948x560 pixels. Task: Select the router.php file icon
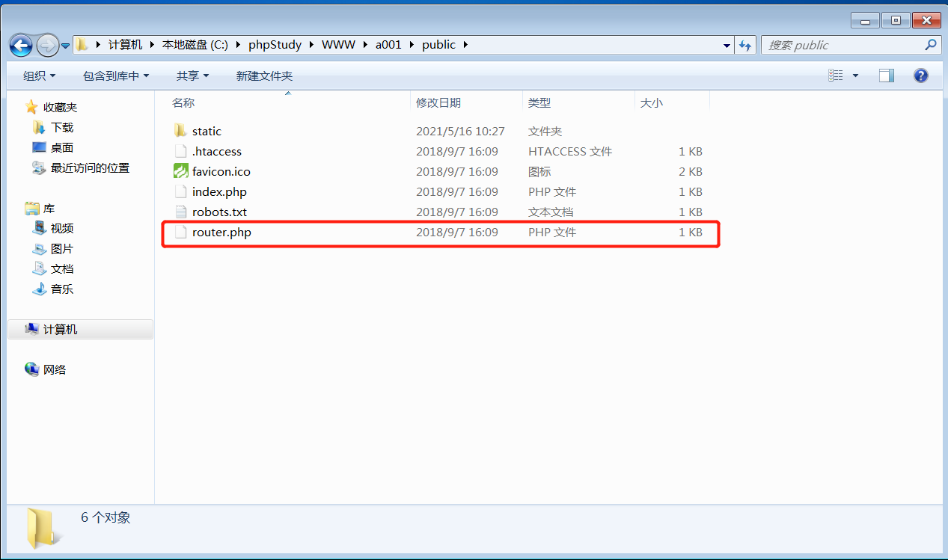pyautogui.click(x=180, y=232)
